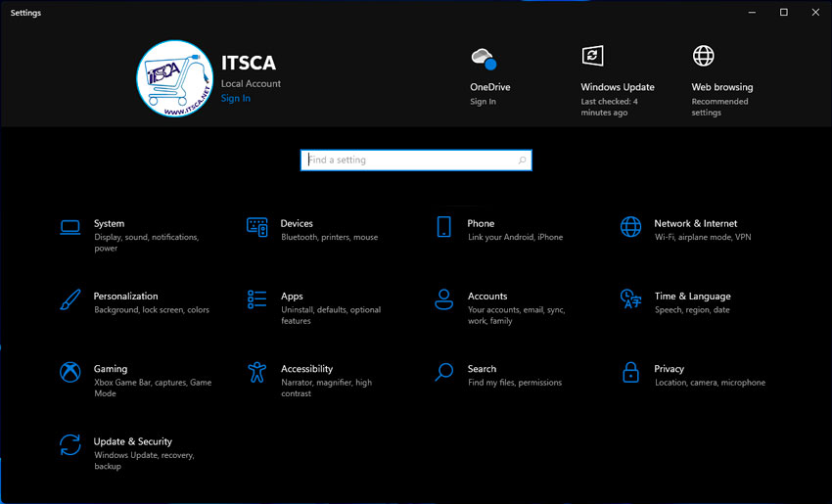
Task: Open the Personalization paintbrush icon
Action: click(69, 299)
